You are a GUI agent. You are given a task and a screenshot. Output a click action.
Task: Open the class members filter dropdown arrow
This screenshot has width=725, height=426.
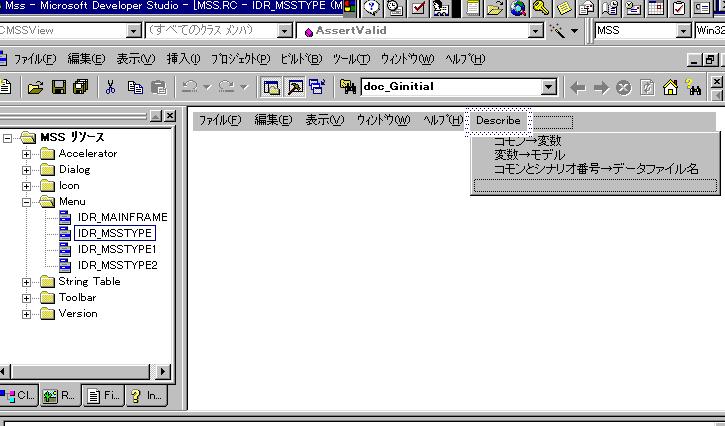(x=285, y=31)
